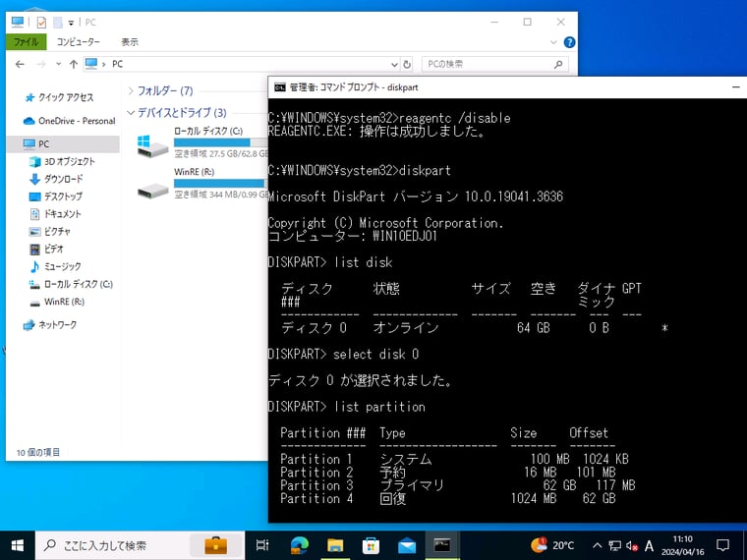Screen dimensions: 747x560
Task: Select OneDrive - Personal in navigation pane
Action: 70,121
